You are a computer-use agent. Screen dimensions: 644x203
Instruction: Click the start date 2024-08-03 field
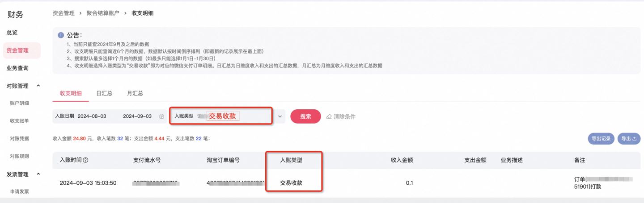coord(92,116)
